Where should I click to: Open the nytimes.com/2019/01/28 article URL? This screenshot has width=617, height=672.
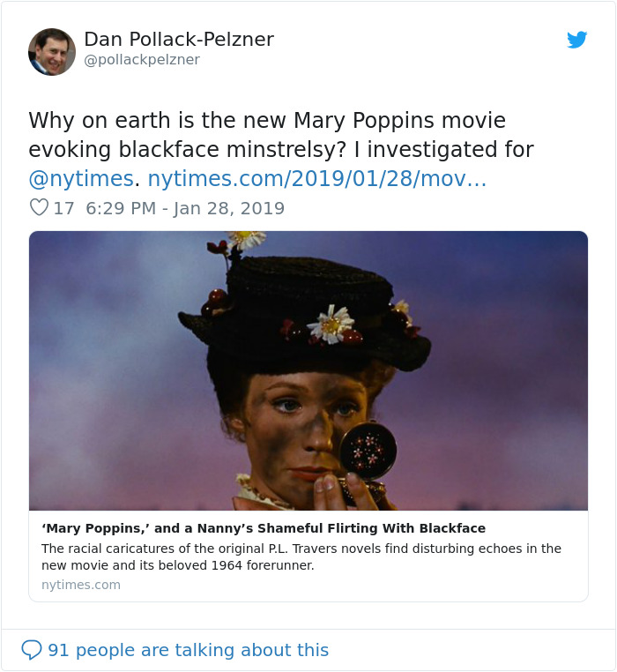(316, 179)
